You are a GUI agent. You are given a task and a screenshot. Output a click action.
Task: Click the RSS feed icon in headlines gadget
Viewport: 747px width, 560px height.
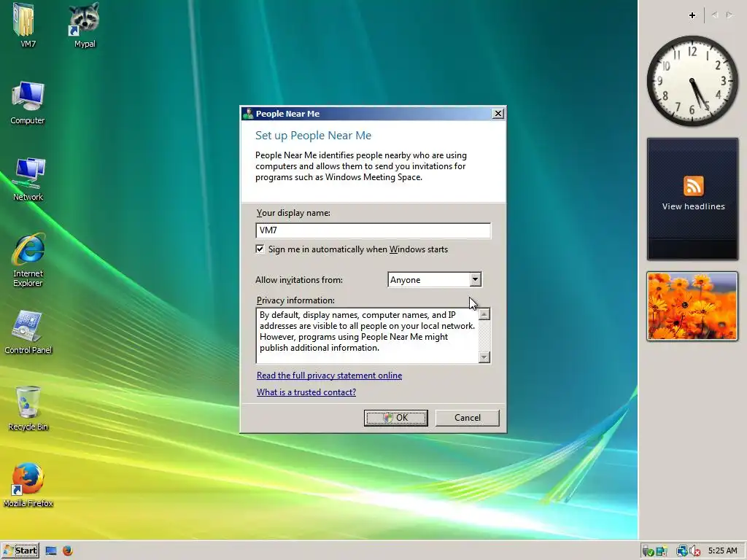693,186
